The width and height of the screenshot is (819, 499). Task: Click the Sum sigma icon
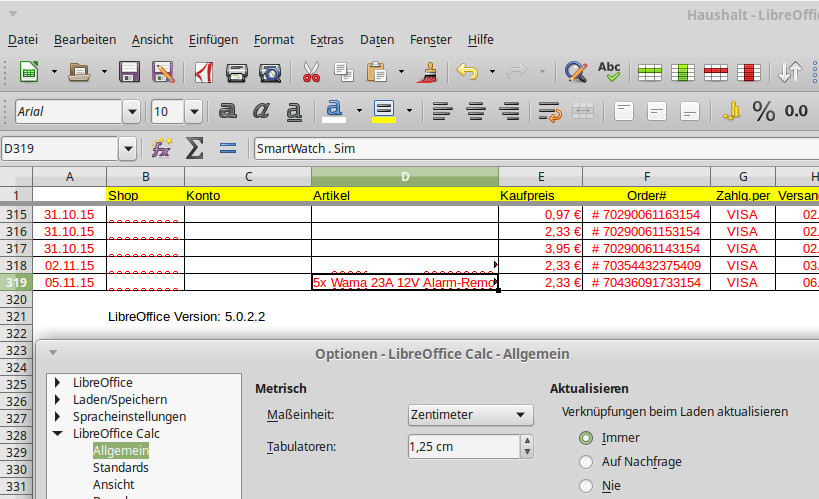pyautogui.click(x=194, y=148)
